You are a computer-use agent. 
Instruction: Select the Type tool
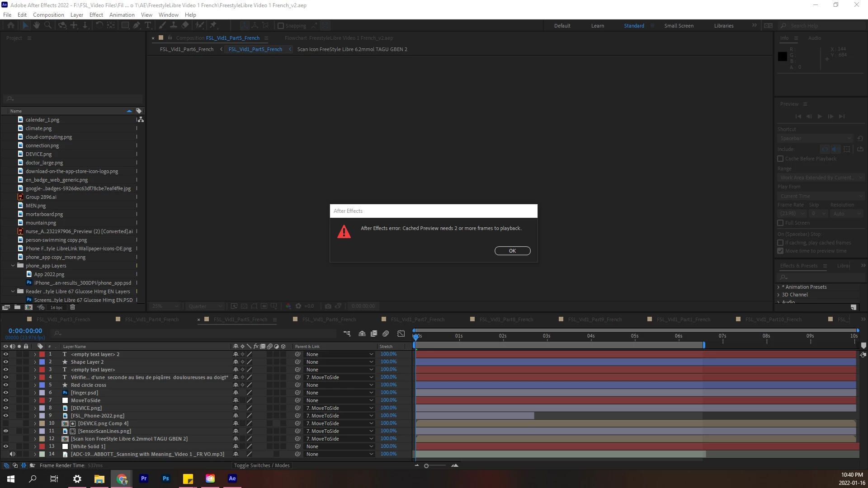pyautogui.click(x=147, y=26)
